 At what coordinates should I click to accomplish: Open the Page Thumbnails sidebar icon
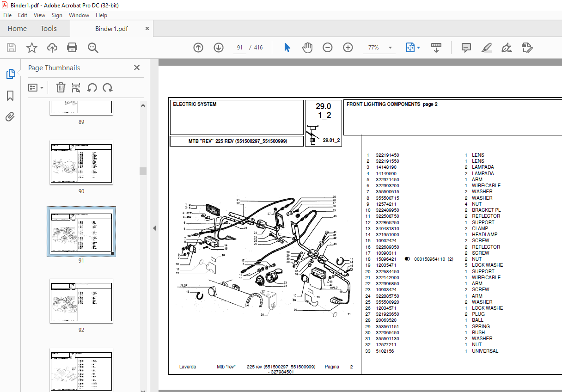(10, 74)
